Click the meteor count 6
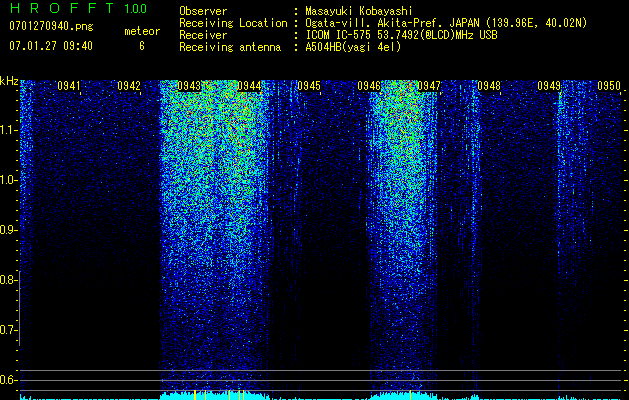Viewport: 629px width, 400px height. tap(142, 46)
